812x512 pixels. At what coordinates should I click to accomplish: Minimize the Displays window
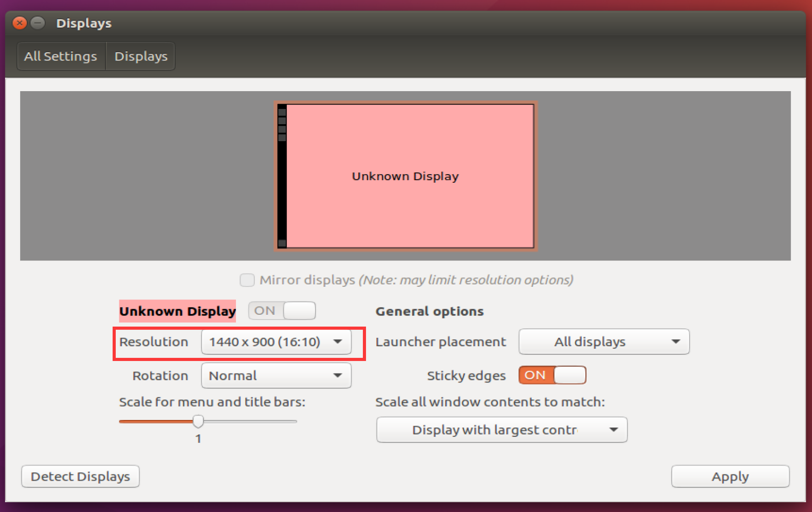(38, 23)
